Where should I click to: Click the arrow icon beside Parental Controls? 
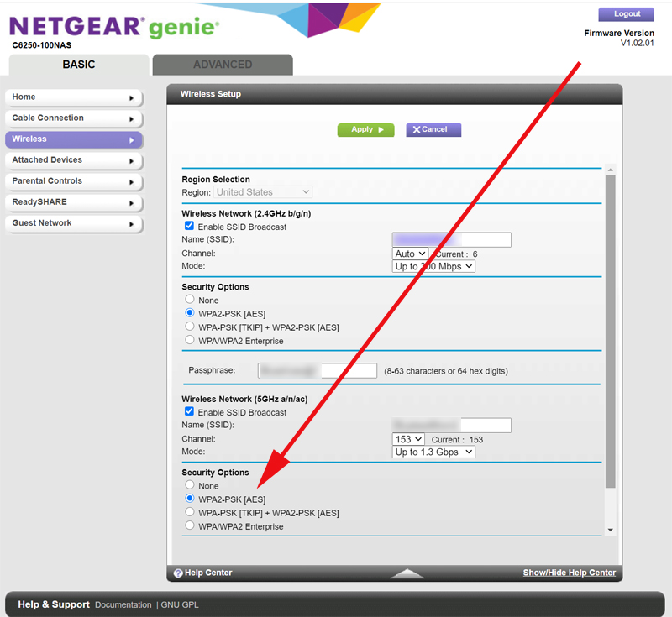point(131,182)
